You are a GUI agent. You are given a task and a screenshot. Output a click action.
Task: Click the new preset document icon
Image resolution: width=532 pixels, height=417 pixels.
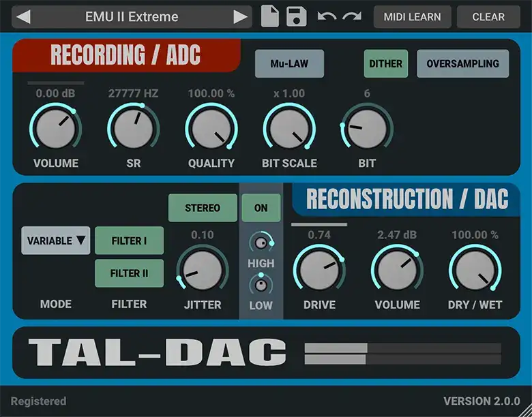pos(269,16)
